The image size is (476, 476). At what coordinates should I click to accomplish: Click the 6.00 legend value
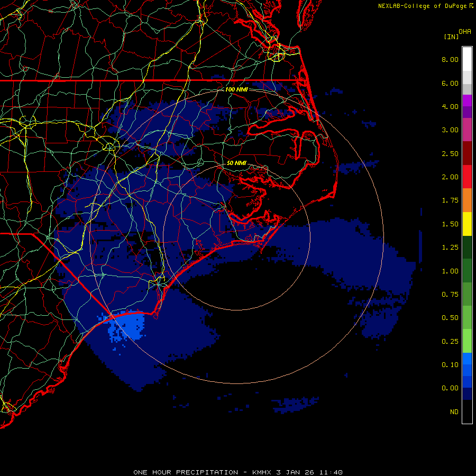[450, 83]
